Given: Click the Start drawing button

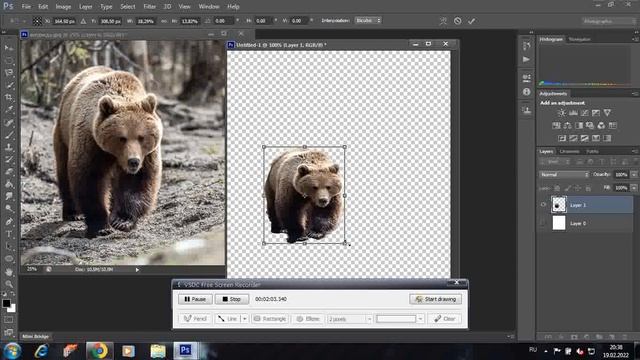Looking at the screenshot, I should click(436, 299).
